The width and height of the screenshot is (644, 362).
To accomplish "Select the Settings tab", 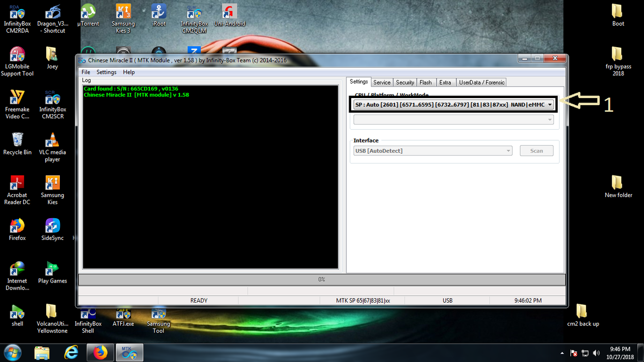I will pos(359,82).
